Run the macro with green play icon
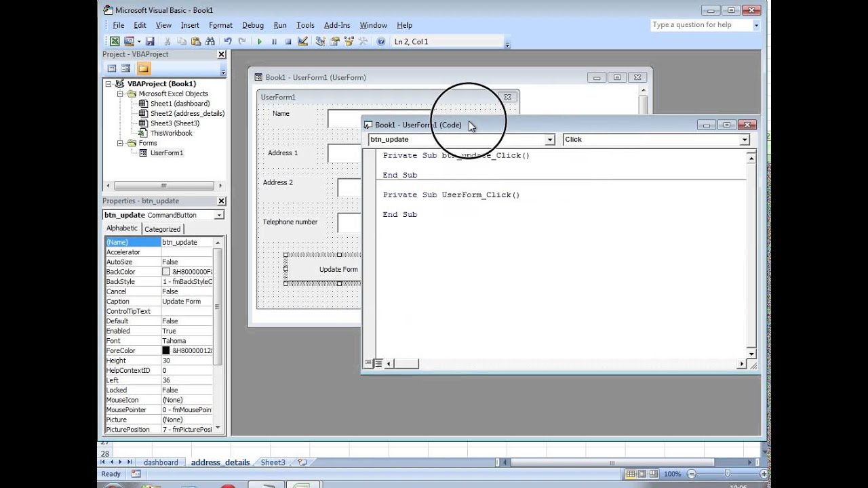Screen dimensions: 868x488 (x=260, y=41)
